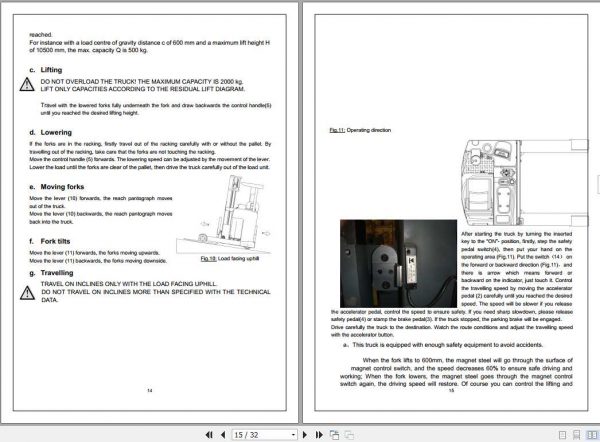This screenshot has height=442, width=600.
Task: Click the 'd. Lowering' heading
Action: pyautogui.click(x=51, y=132)
